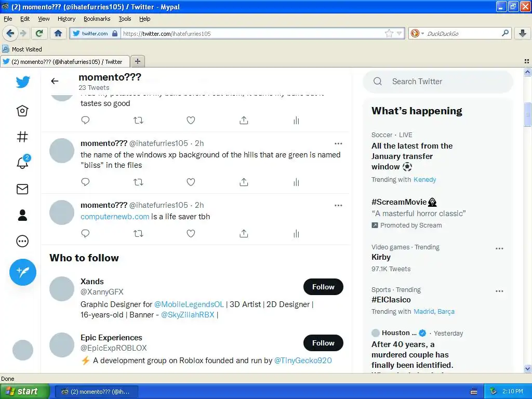Reply to the 'tastes so good' tweet
The height and width of the screenshot is (399, 532).
click(85, 120)
